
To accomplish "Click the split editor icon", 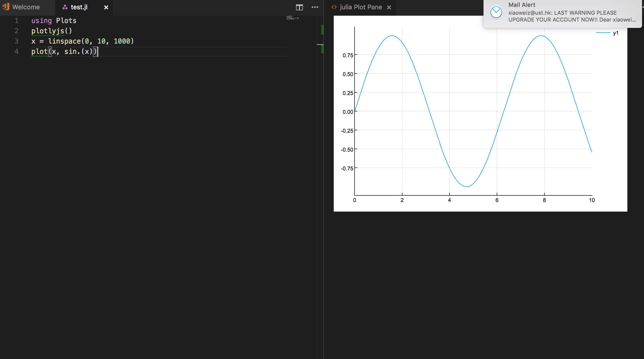I will coord(299,7).
